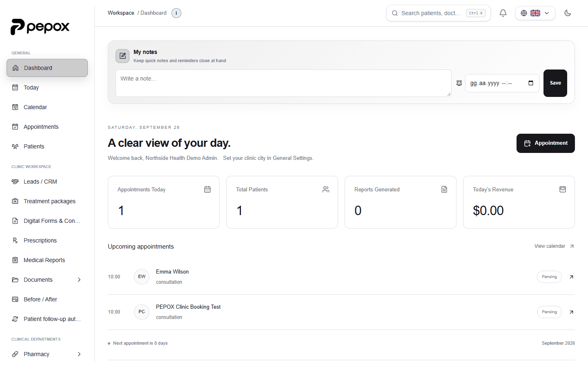Open Medical Reports
Viewport: 588px width, 368px height.
[47, 260]
